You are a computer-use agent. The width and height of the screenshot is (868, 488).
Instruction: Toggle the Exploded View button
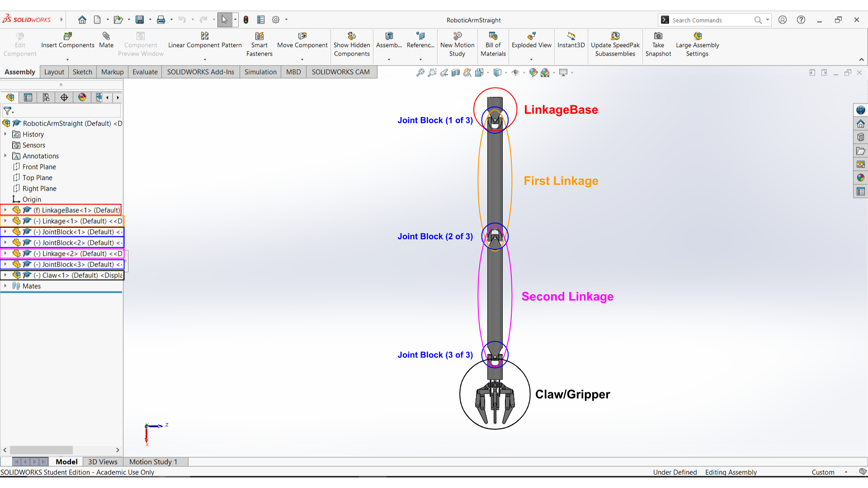point(531,36)
